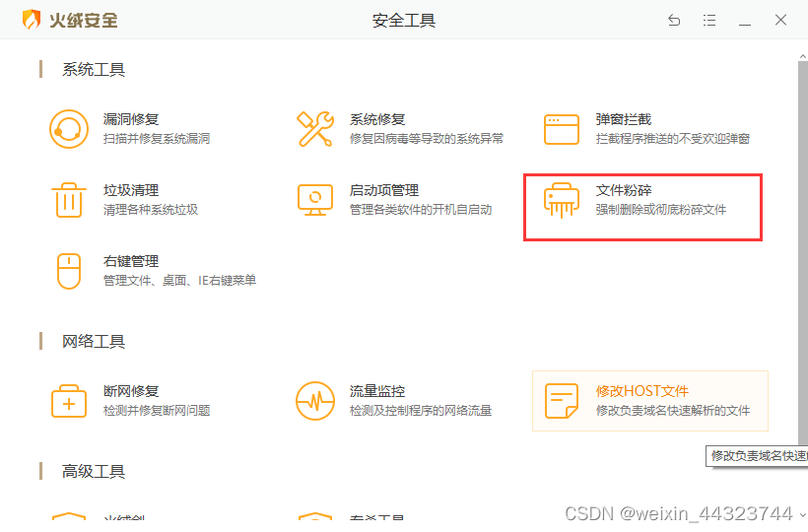Click the 火绒安全 brand name text
This screenshot has height=532, width=808.
(x=83, y=20)
